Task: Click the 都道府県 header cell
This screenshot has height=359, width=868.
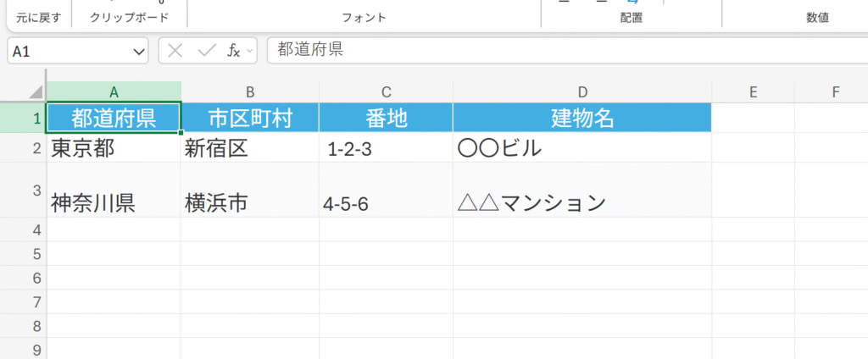Action: [x=114, y=118]
